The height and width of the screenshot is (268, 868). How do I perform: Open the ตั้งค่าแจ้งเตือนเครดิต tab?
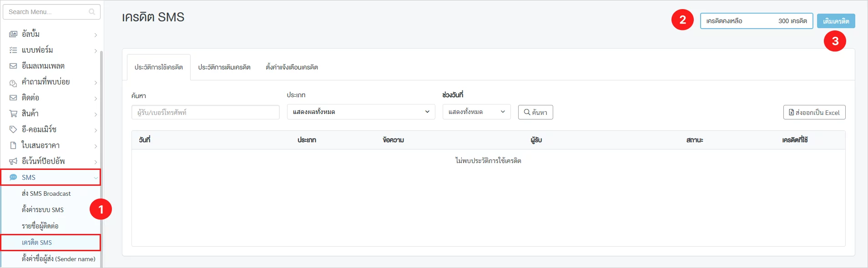pos(292,67)
